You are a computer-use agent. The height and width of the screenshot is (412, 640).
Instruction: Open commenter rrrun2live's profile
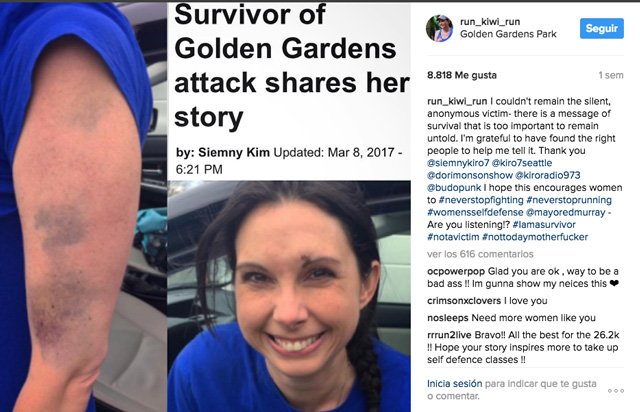449,335
